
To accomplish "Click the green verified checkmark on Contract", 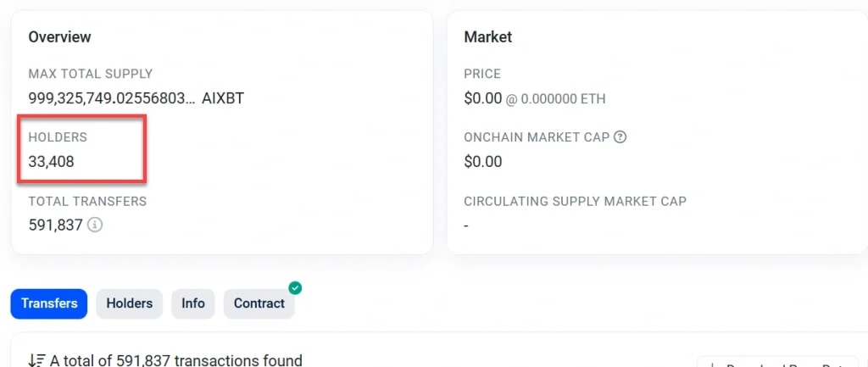I will 295,287.
